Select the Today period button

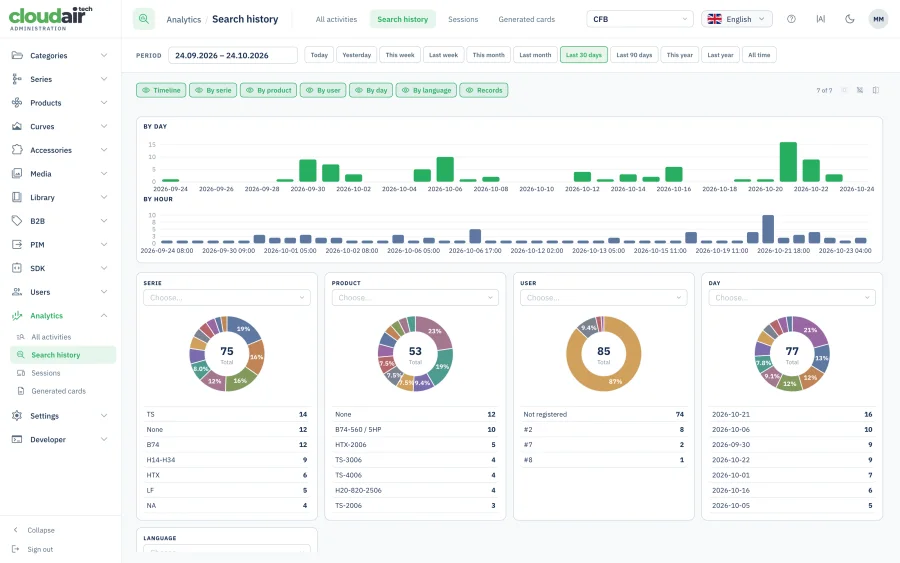(x=319, y=55)
